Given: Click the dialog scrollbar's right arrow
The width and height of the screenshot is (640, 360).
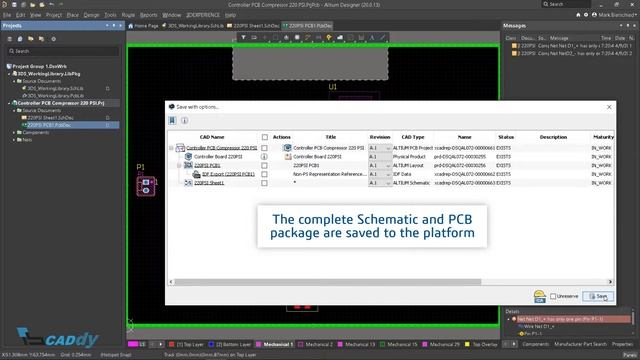Looking at the screenshot, I should point(610,282).
